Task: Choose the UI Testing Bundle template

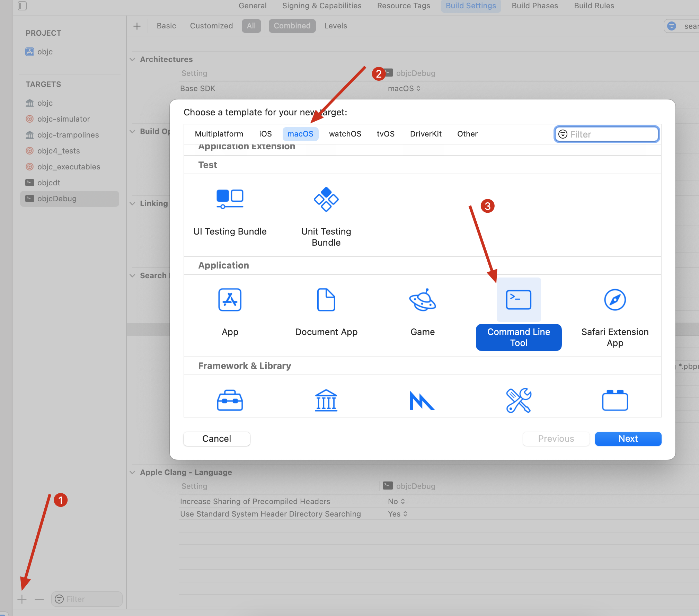Action: (230, 199)
